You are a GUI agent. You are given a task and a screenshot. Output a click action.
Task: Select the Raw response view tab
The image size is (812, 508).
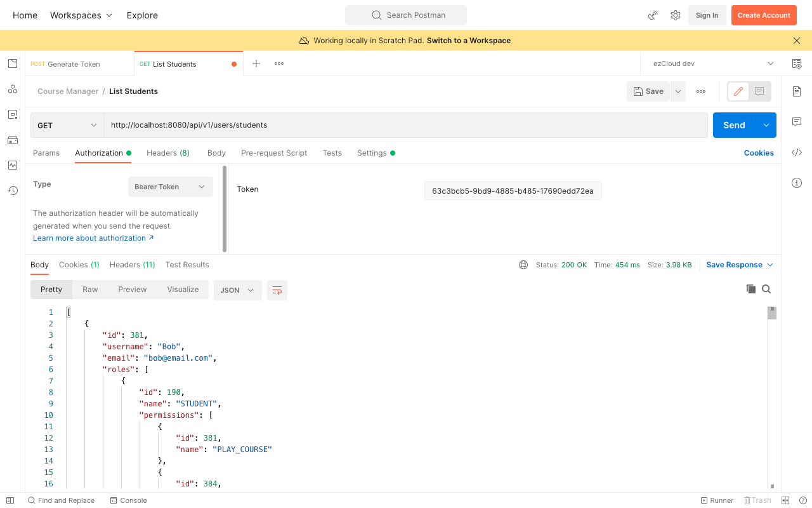pos(90,290)
